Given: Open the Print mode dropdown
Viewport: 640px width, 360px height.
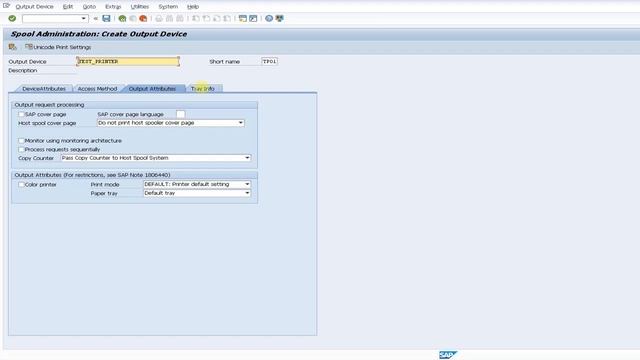Looking at the screenshot, I should [247, 184].
